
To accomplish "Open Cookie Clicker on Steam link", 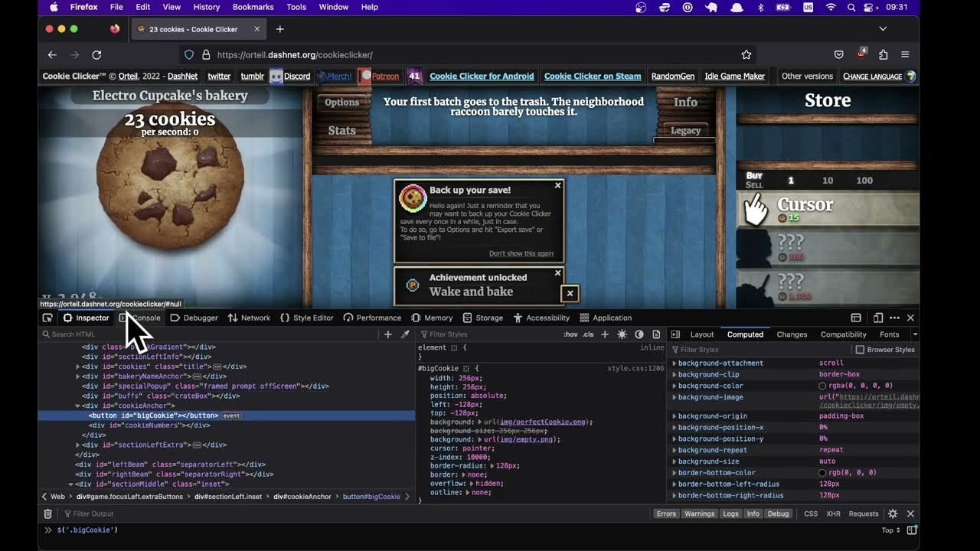I will click(x=593, y=76).
